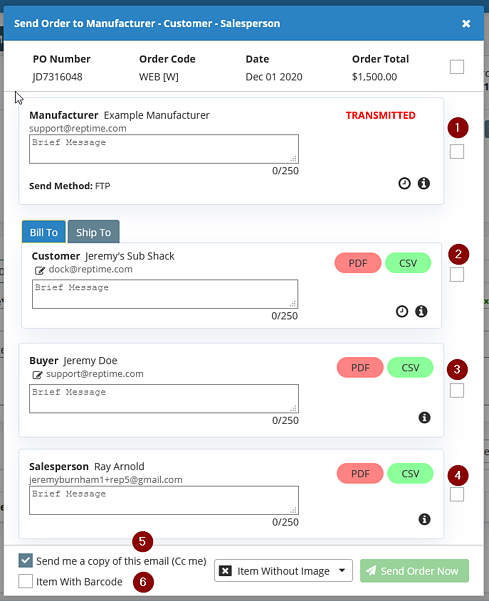This screenshot has width=489, height=601.
Task: Edit the Buyer email pencil icon
Action: coord(37,375)
